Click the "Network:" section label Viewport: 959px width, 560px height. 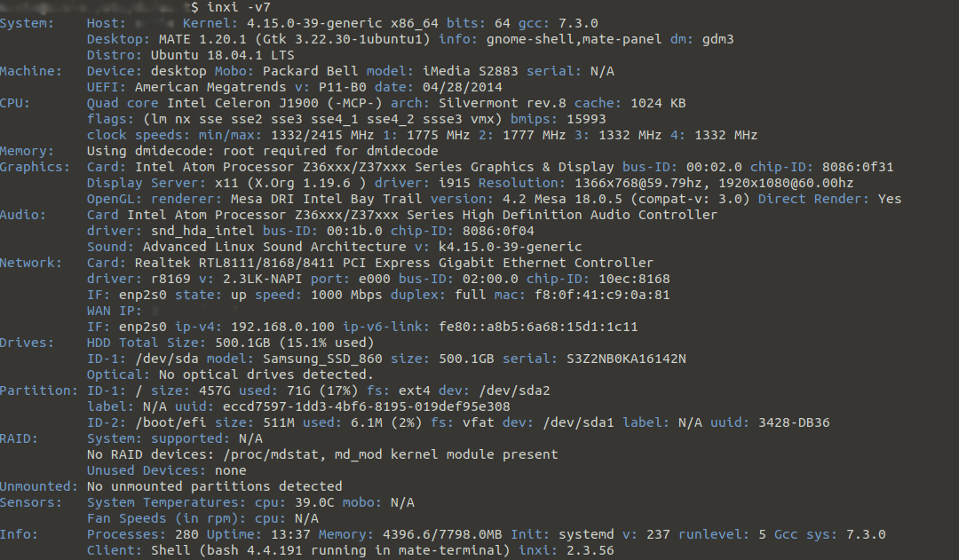point(31,263)
